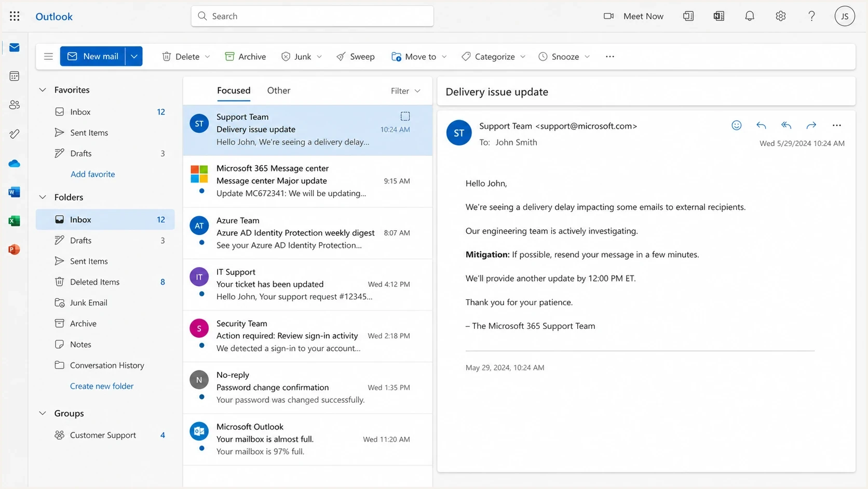
Task: Forward the Delivery issue update message
Action: tap(811, 125)
